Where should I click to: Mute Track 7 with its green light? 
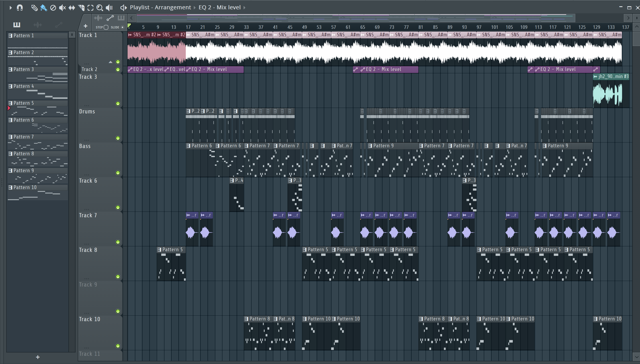[x=118, y=242]
